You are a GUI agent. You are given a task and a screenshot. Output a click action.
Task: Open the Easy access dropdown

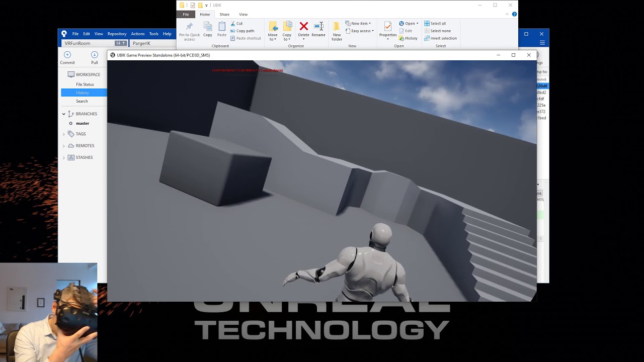[359, 31]
